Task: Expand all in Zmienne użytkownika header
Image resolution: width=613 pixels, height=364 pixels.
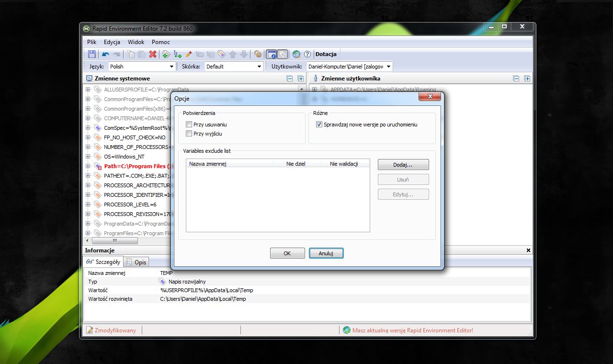Action: point(527,79)
